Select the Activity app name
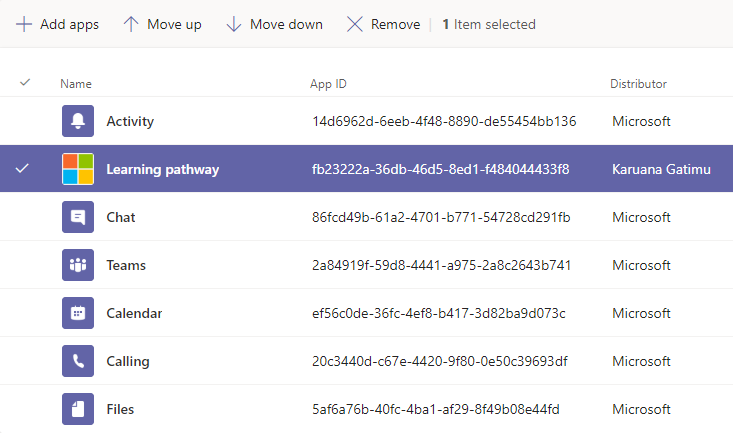Viewport: 733px width, 433px height. click(x=130, y=122)
